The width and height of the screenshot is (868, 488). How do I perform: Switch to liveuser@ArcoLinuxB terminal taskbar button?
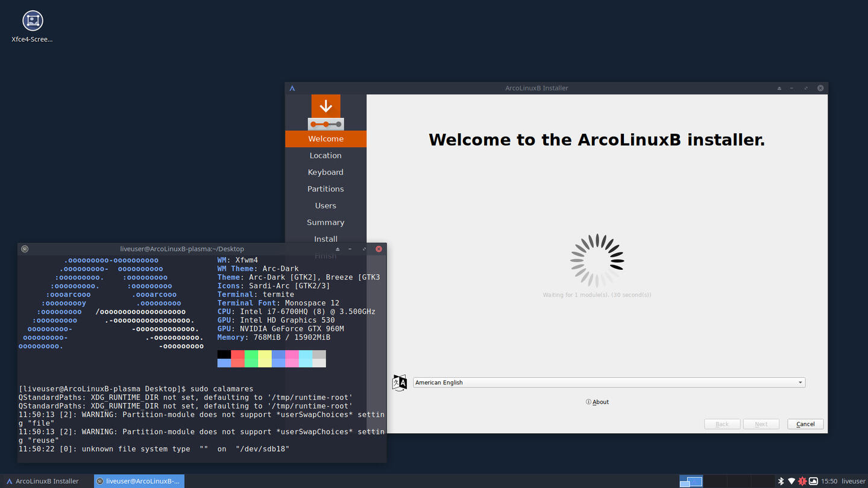tap(139, 481)
